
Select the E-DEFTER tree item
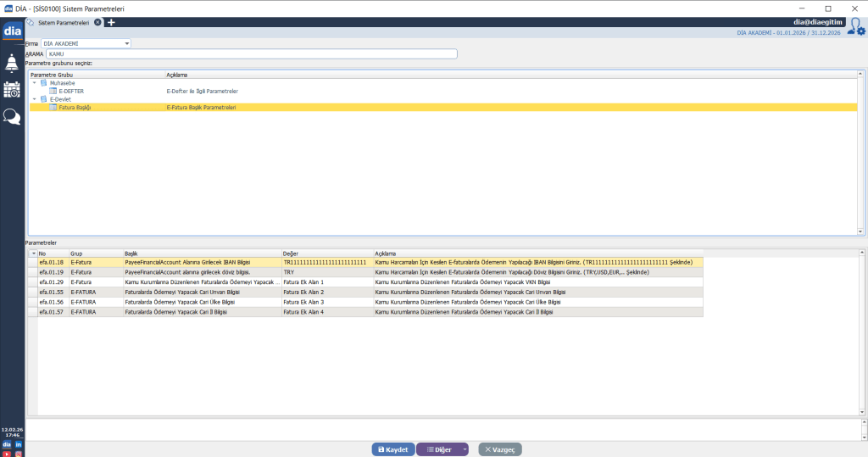(71, 91)
